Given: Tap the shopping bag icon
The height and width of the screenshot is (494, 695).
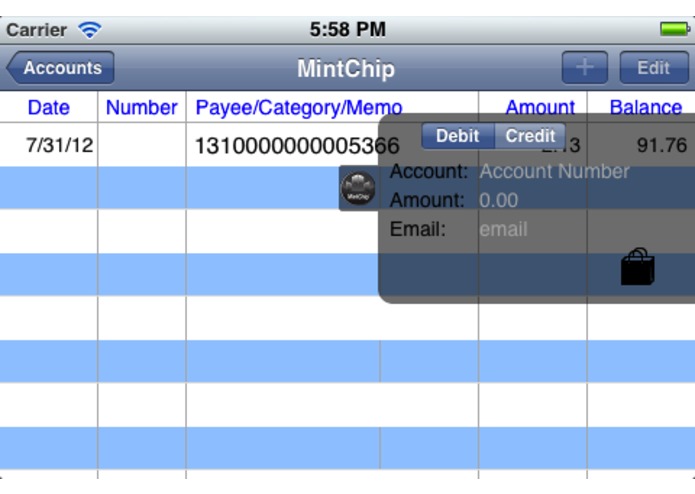Looking at the screenshot, I should tap(637, 267).
